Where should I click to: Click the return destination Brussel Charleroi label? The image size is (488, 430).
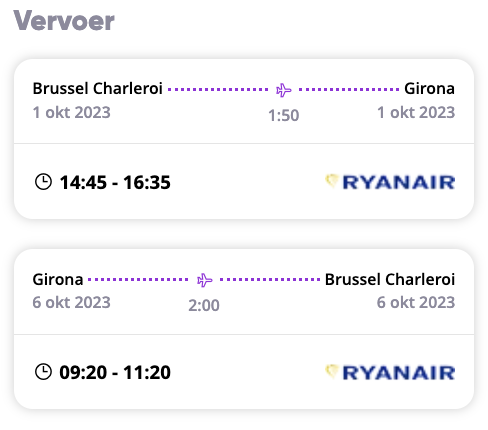coord(390,279)
